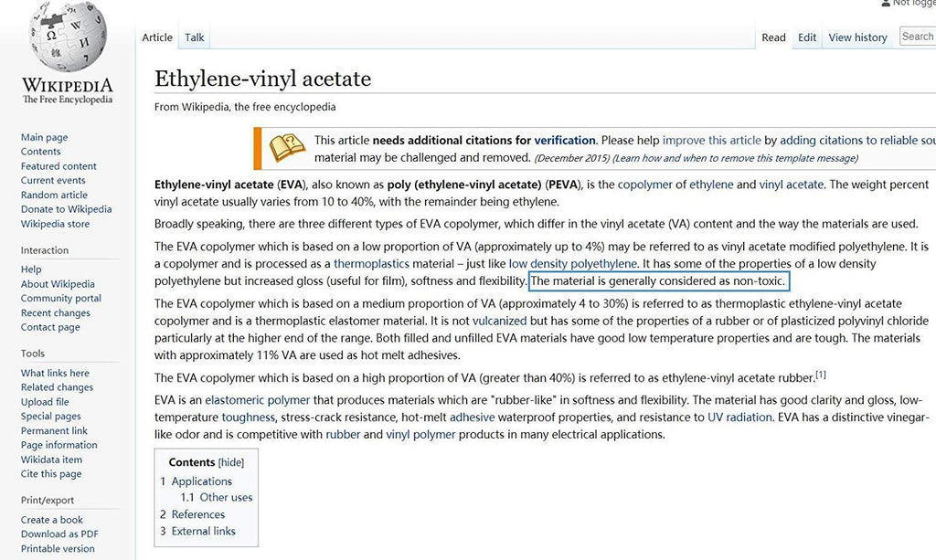Visit Current events link
936x560 pixels.
coord(53,180)
